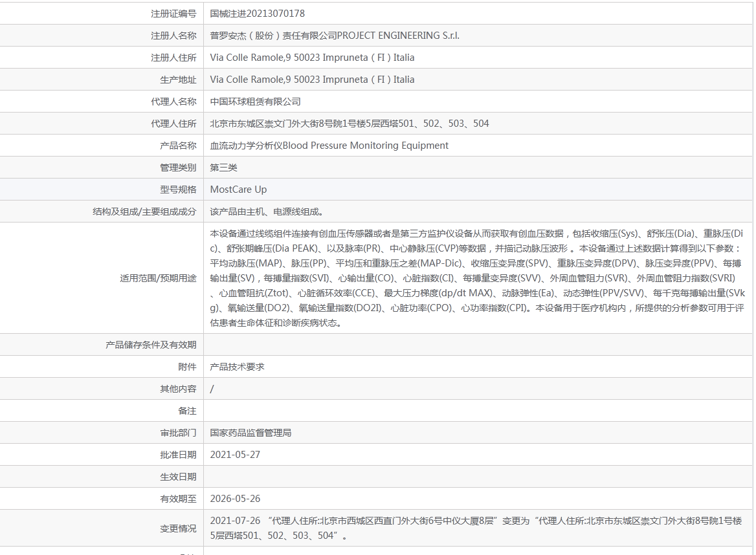Click the 注册人住所 address value

[312, 58]
